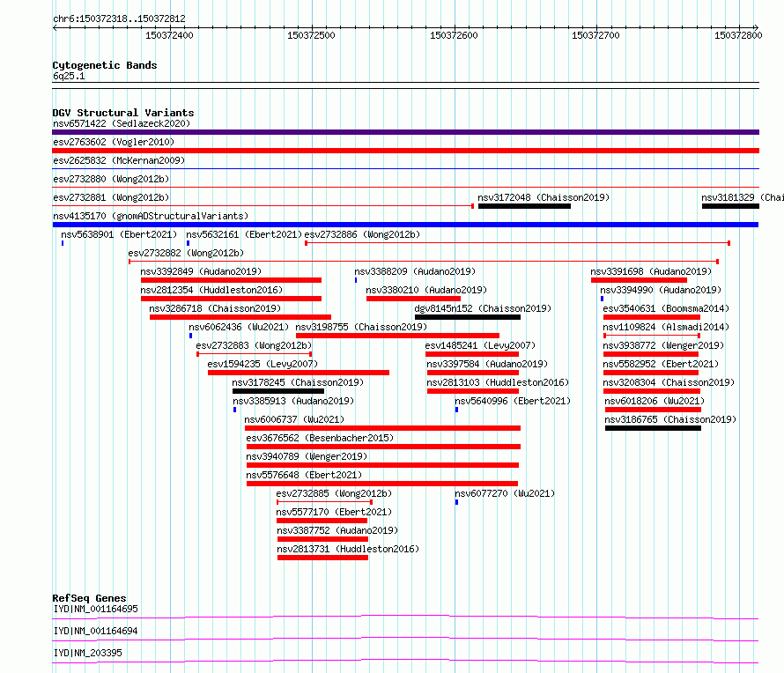Select nsv3387752 (Audano2019) label
The width and height of the screenshot is (784, 673).
pyautogui.click(x=337, y=530)
